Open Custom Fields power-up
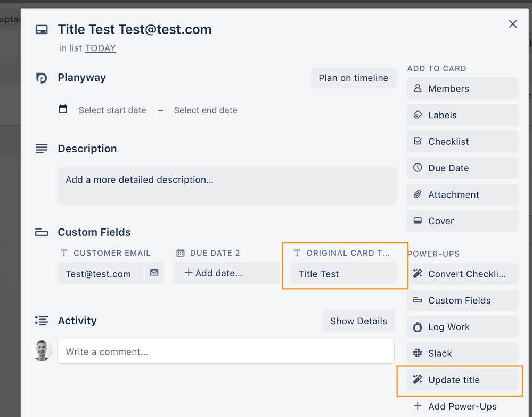 tap(462, 300)
